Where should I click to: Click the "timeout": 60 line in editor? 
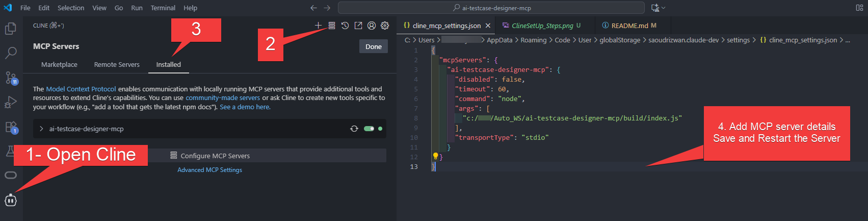[482, 89]
